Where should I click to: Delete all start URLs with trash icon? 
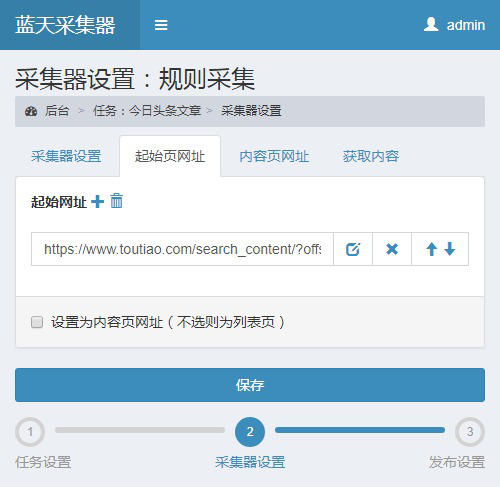coord(116,201)
